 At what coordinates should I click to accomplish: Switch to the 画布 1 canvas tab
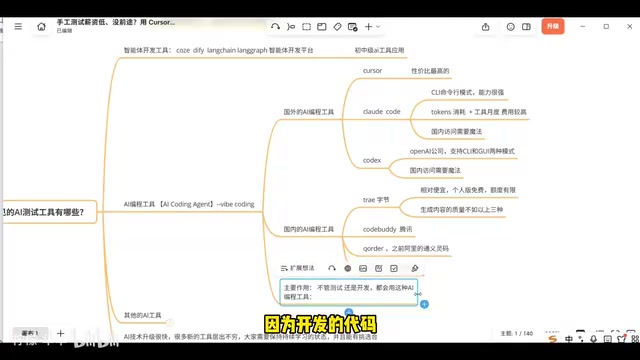pyautogui.click(x=30, y=333)
